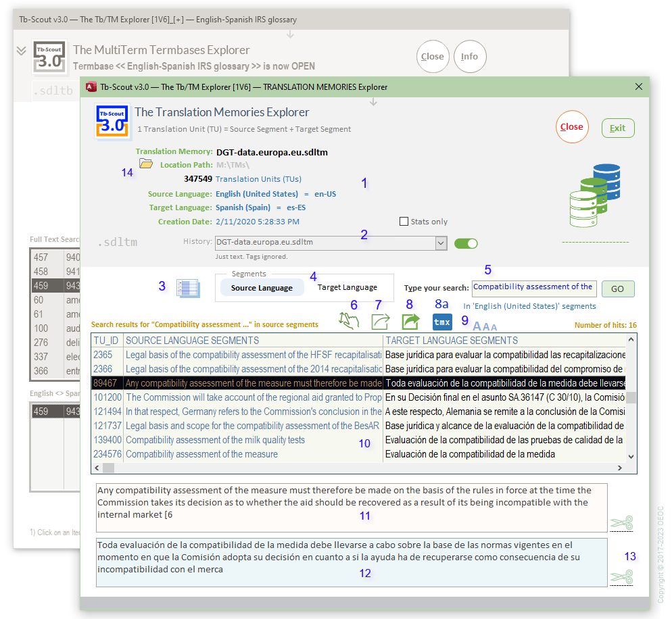The image size is (672, 619).
Task: Click the solid green export arrow icon
Action: (x=410, y=321)
